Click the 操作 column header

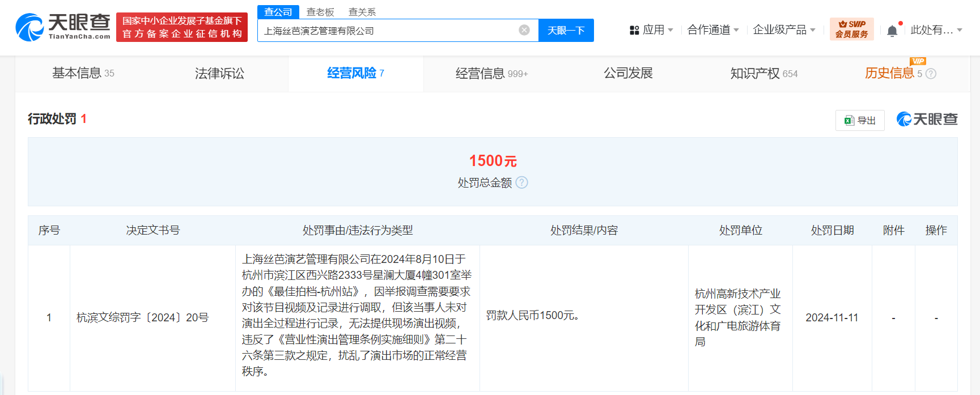936,230
